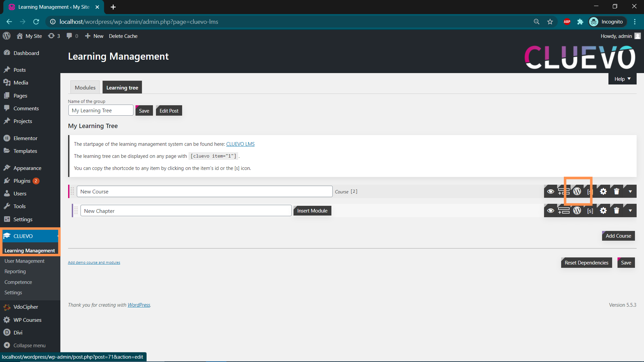
Task: Click add-child icon in New Chapter row
Action: tap(563, 210)
